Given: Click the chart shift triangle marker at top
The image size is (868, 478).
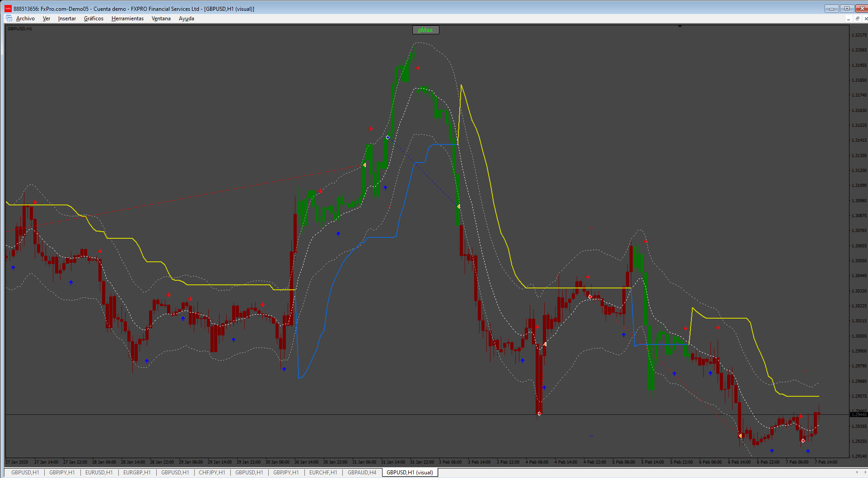Looking at the screenshot, I should [680, 27].
